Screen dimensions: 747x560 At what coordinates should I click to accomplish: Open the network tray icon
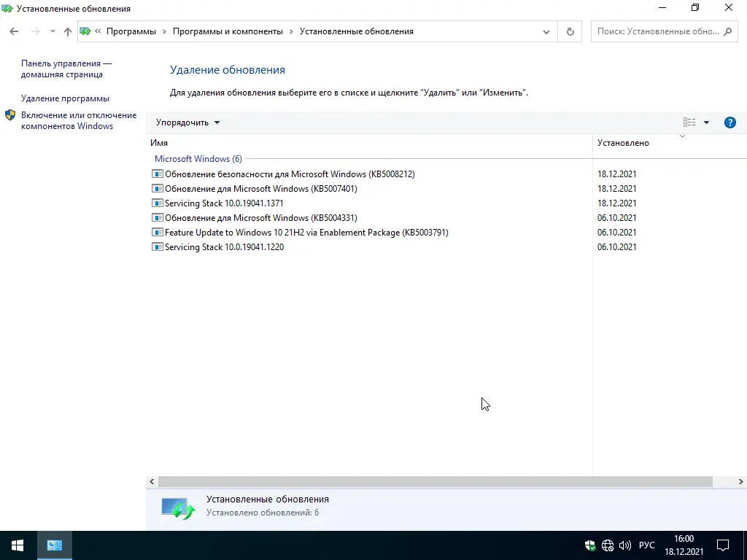(x=608, y=545)
